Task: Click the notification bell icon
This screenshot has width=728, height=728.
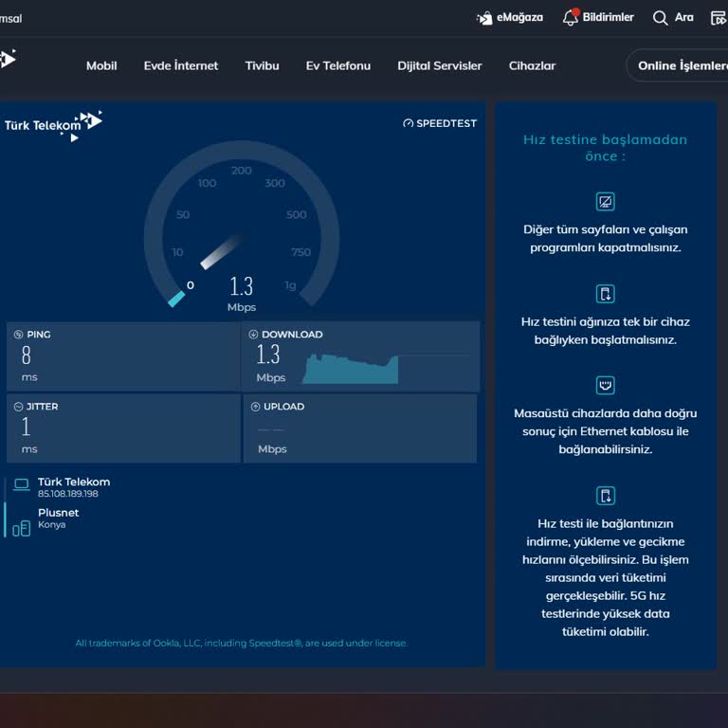Action: 571,17
